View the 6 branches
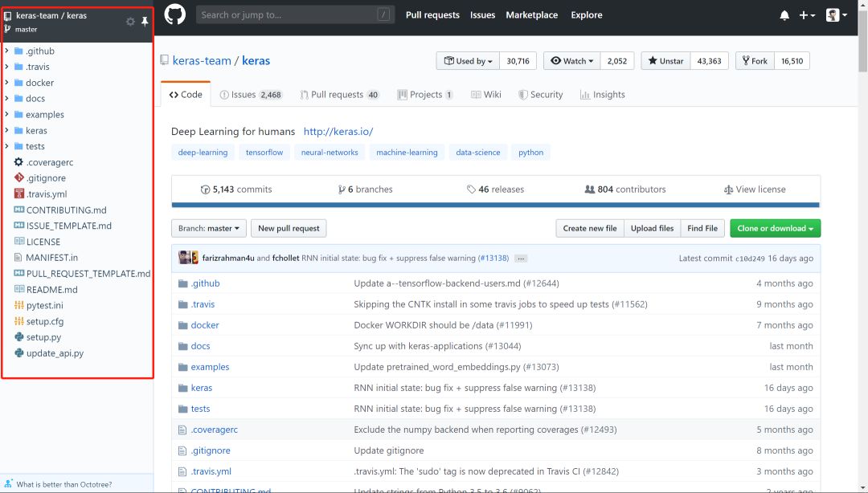868x493 pixels. [366, 189]
